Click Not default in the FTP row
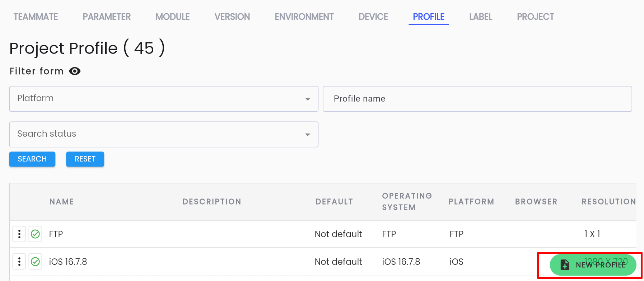The image size is (644, 281). coord(338,234)
